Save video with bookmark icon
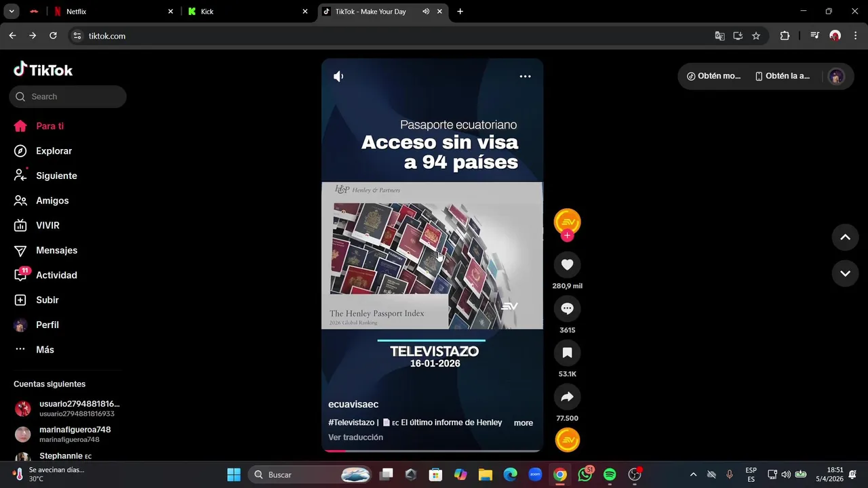Screen dimensions: 868x488 coord(568,352)
